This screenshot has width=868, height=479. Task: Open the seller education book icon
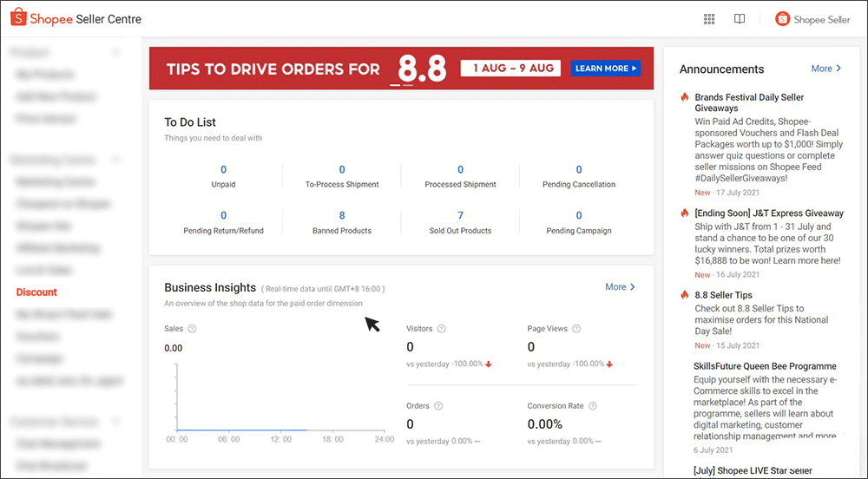point(740,19)
